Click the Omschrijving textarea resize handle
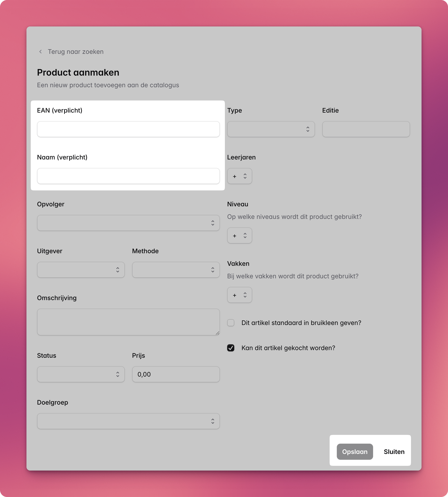 [x=217, y=333]
